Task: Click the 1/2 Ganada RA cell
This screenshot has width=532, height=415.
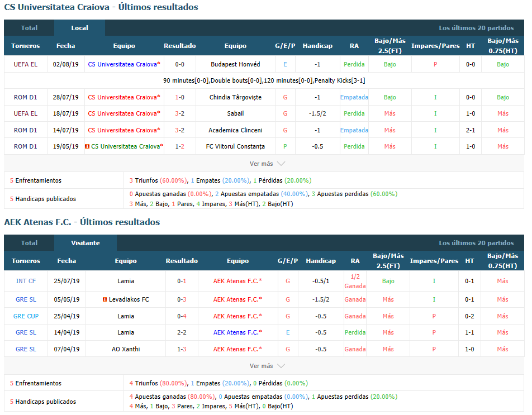Action: coord(355,281)
